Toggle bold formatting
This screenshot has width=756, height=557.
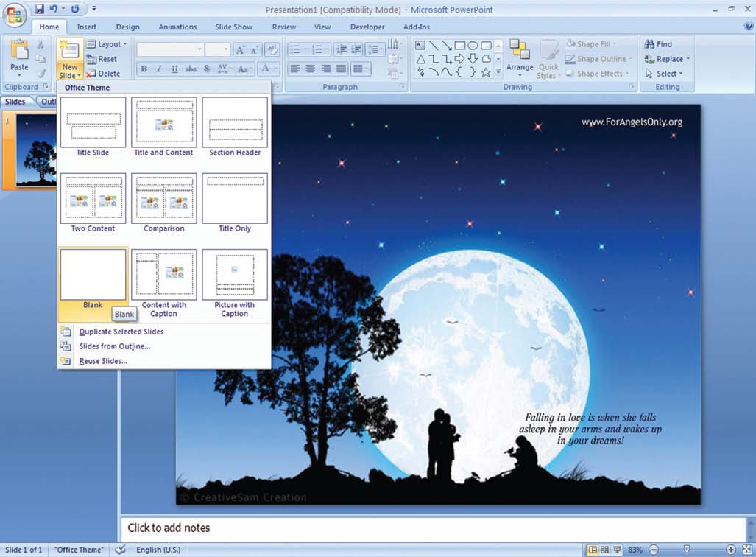pyautogui.click(x=144, y=69)
